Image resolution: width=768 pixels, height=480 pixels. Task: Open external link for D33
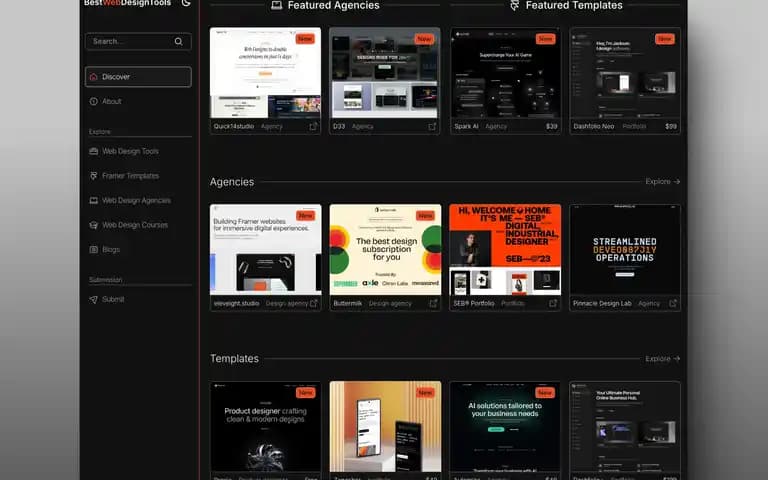432,126
